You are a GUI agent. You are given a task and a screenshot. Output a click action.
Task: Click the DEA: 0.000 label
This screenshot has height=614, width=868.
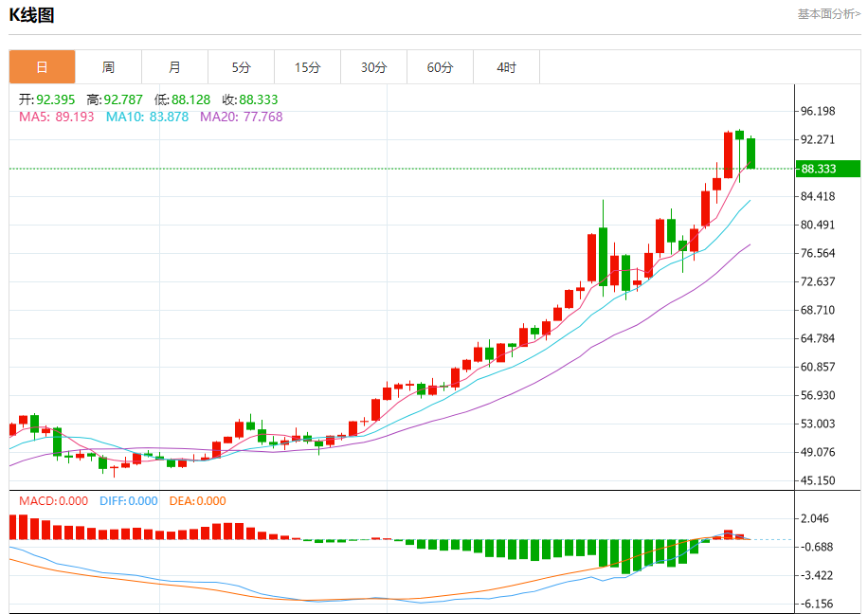pos(197,501)
